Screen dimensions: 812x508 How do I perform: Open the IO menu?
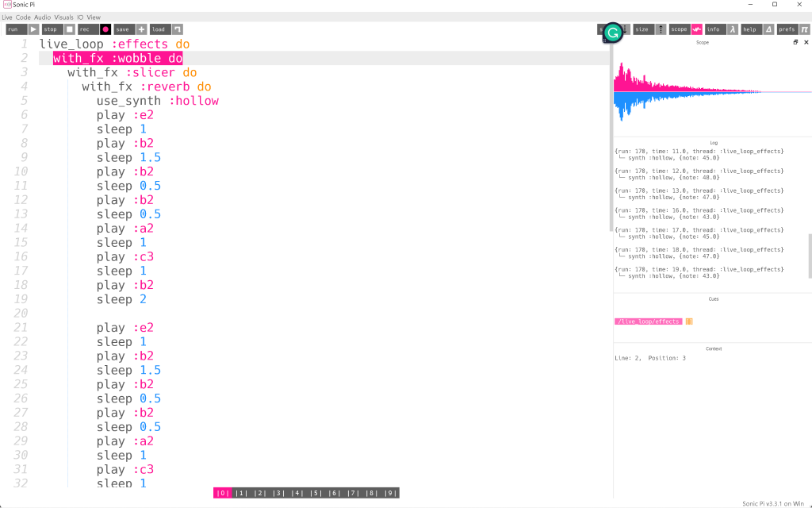pyautogui.click(x=80, y=17)
